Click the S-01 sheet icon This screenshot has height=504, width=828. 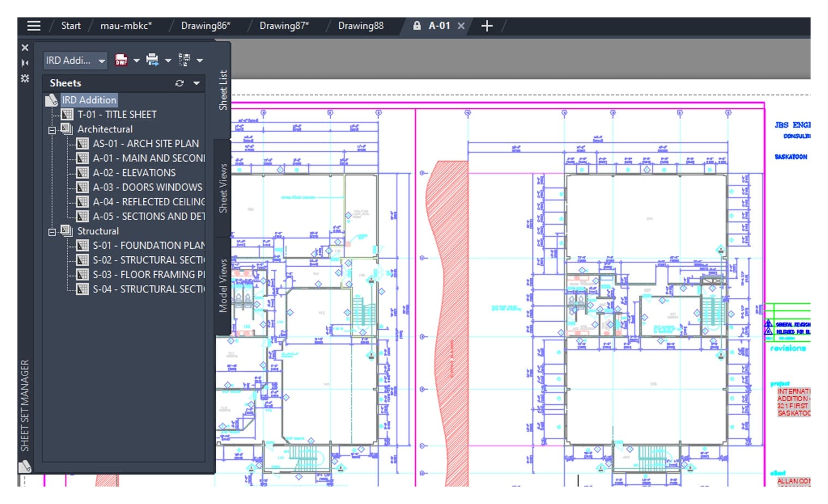point(82,246)
